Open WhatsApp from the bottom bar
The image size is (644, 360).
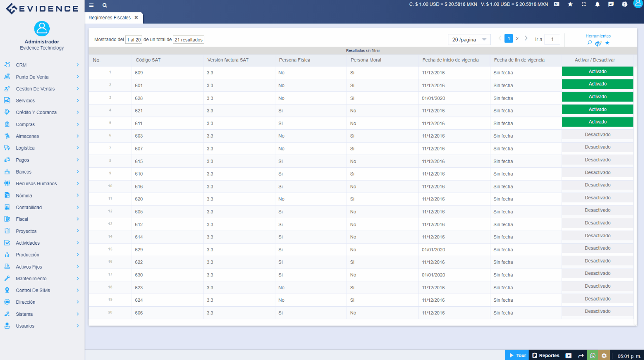(593, 355)
